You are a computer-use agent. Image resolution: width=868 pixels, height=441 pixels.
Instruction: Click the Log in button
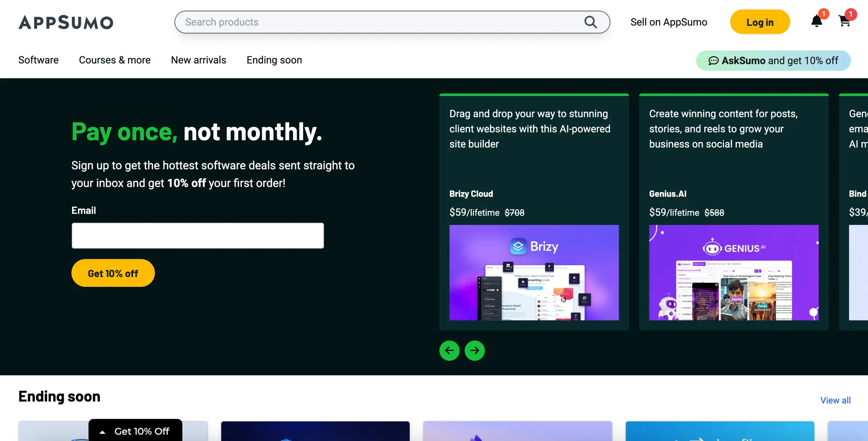[760, 22]
